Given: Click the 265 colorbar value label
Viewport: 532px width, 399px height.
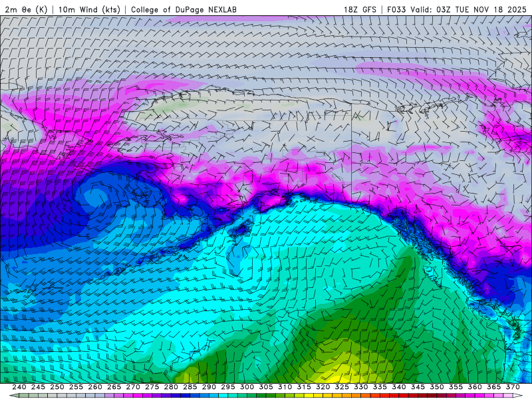Looking at the screenshot, I should pos(114,387).
